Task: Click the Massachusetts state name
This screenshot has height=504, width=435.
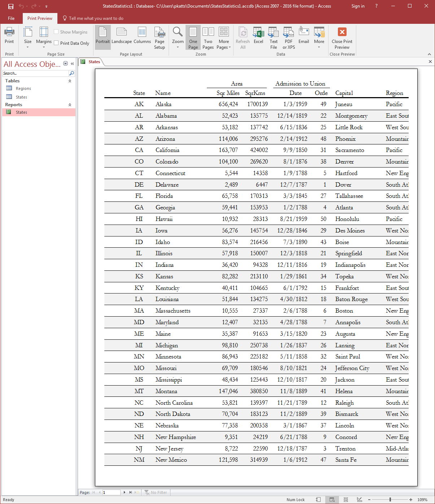Action: [173, 311]
